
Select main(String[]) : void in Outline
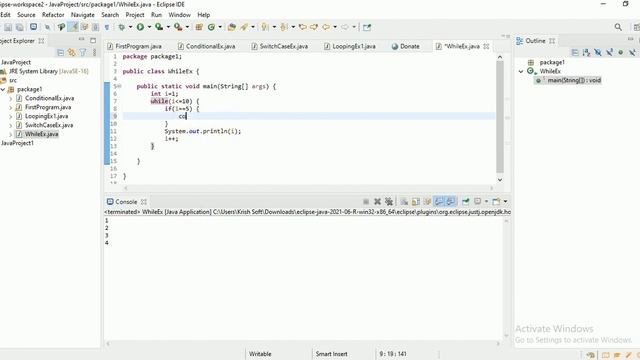pyautogui.click(x=573, y=80)
